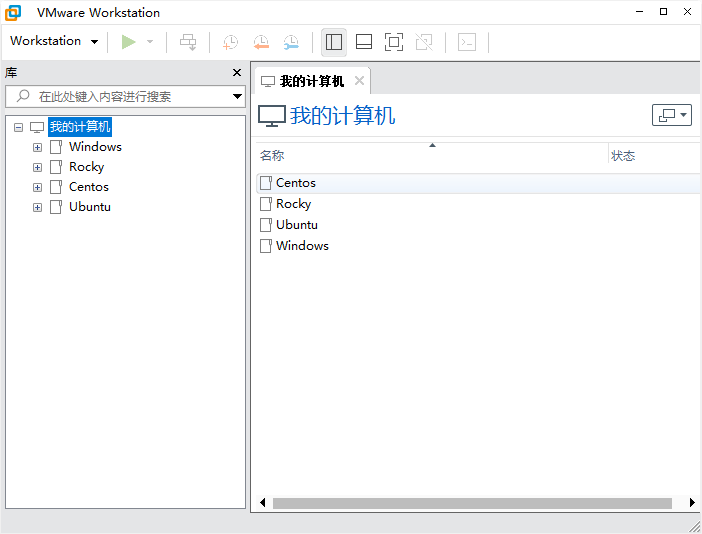The image size is (702, 534).
Task: Send Ctrl+Alt+Del to virtual machine icon
Action: (x=188, y=42)
